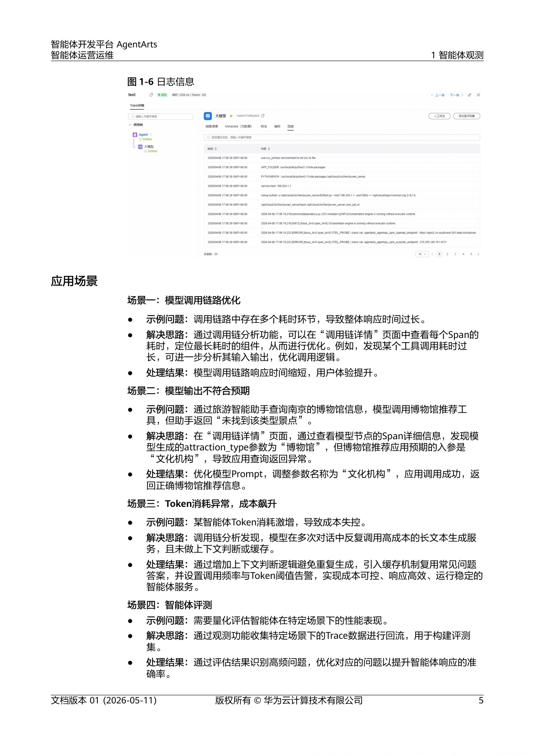
Task: Click the log row starting 'nohup python'
Action: [x=342, y=195]
